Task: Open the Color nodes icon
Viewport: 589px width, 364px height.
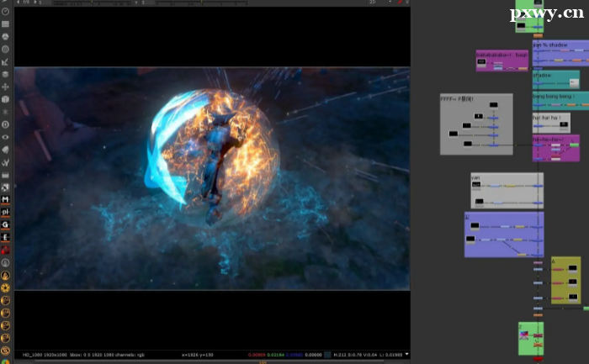Action: tap(5, 36)
